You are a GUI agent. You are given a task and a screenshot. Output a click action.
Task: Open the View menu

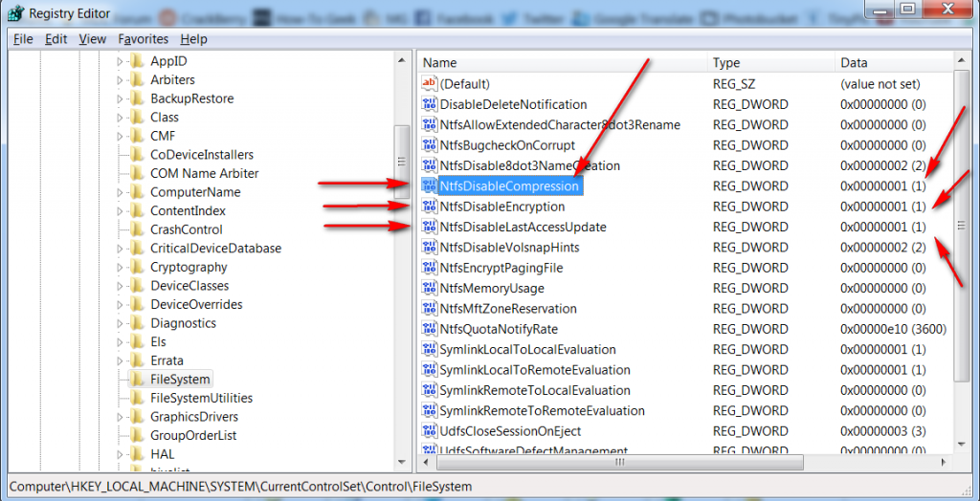[93, 39]
